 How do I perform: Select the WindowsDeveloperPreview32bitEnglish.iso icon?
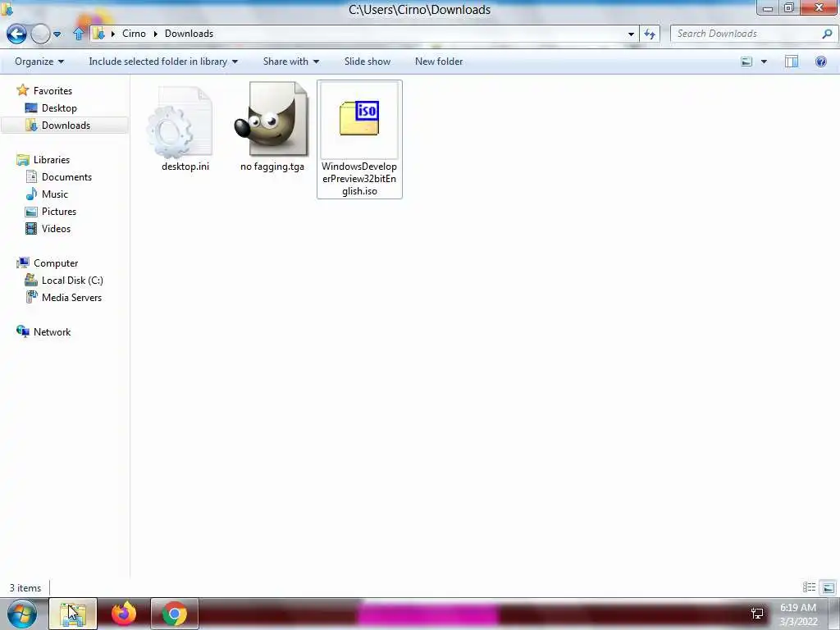click(359, 118)
